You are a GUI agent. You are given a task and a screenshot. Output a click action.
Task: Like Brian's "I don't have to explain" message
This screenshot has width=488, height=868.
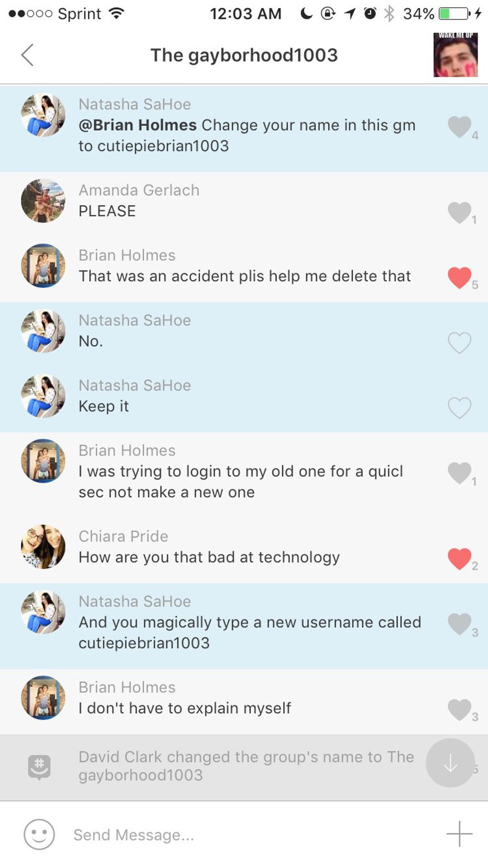[459, 710]
